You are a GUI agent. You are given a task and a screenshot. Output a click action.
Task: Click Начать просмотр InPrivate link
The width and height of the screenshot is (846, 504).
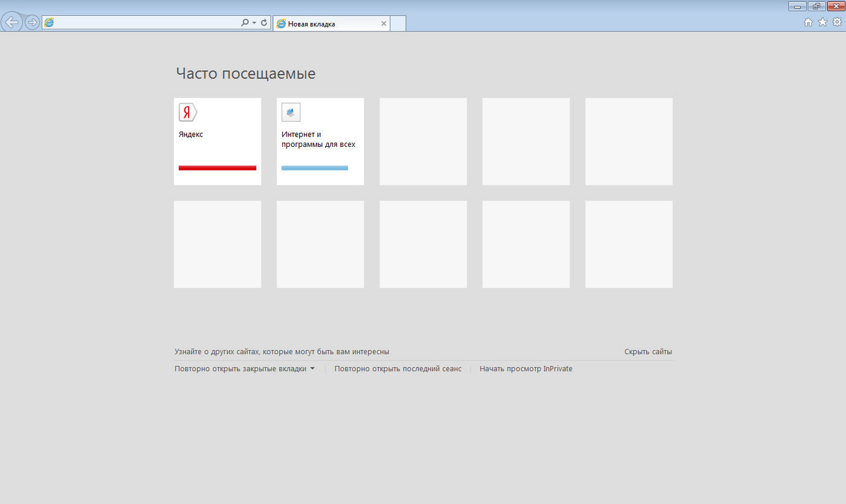(526, 369)
